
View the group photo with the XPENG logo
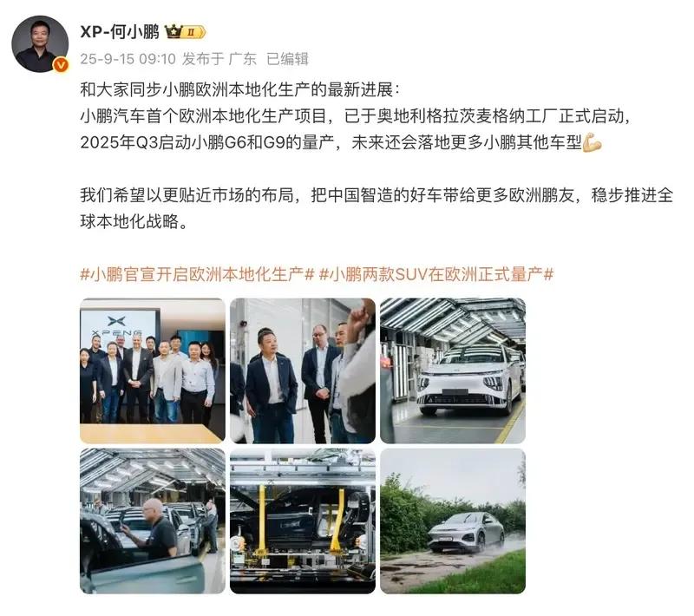pos(153,370)
